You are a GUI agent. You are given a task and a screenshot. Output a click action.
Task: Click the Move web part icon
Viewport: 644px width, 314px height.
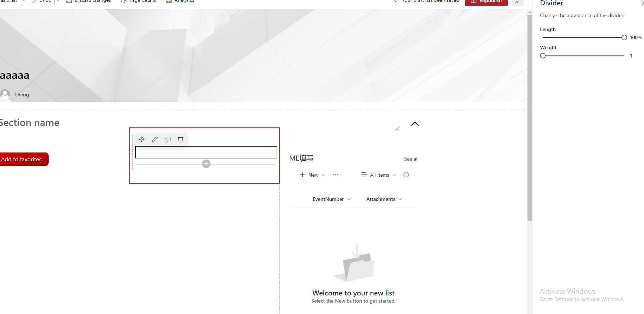point(142,140)
